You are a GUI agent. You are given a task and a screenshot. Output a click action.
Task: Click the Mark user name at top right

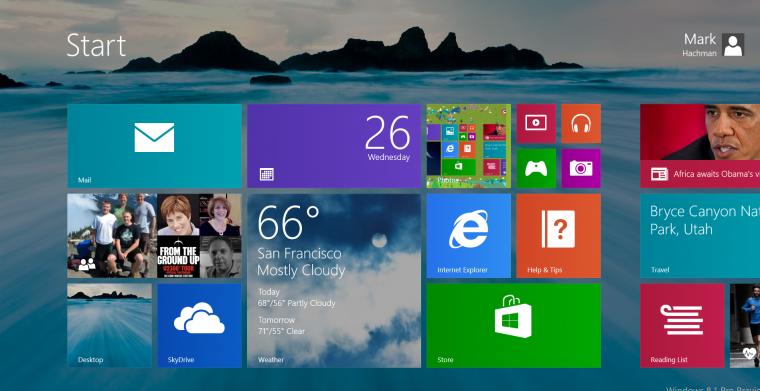[700, 39]
